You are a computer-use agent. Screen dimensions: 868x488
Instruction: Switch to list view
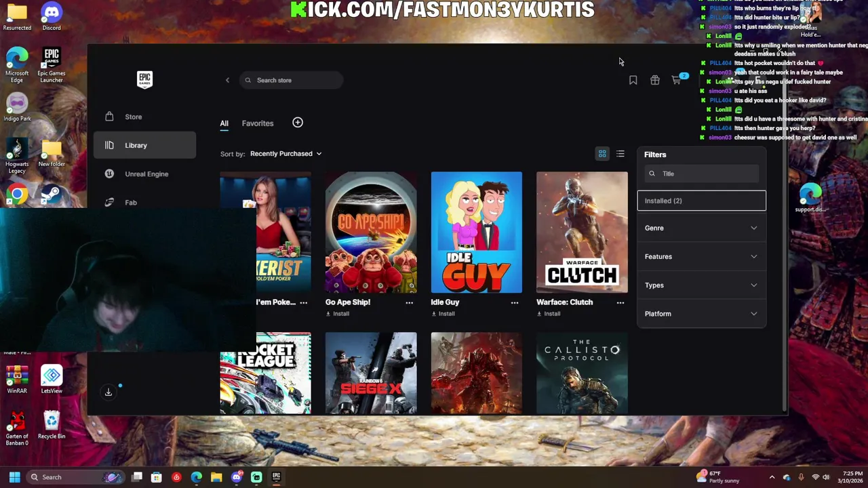(x=620, y=154)
